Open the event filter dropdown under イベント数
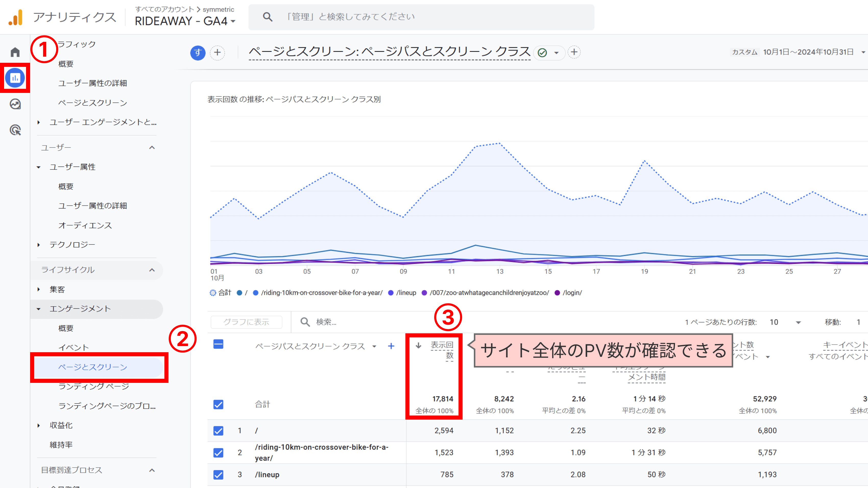 coord(768,357)
